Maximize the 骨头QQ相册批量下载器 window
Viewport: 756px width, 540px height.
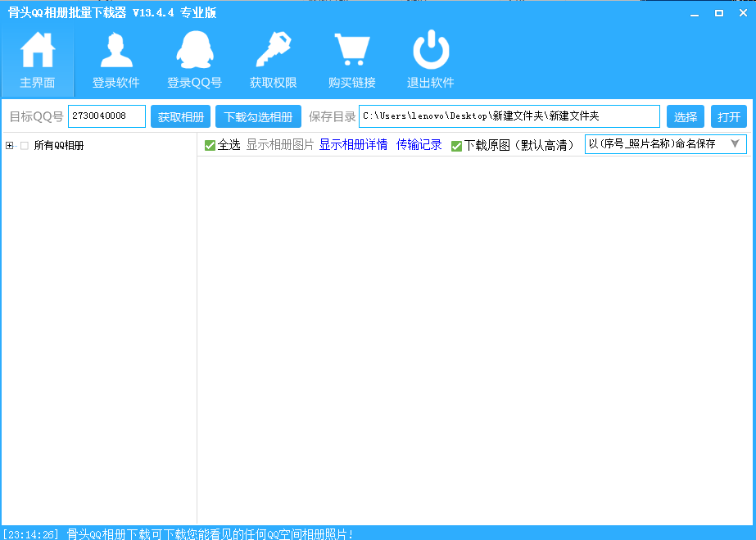[x=719, y=13]
